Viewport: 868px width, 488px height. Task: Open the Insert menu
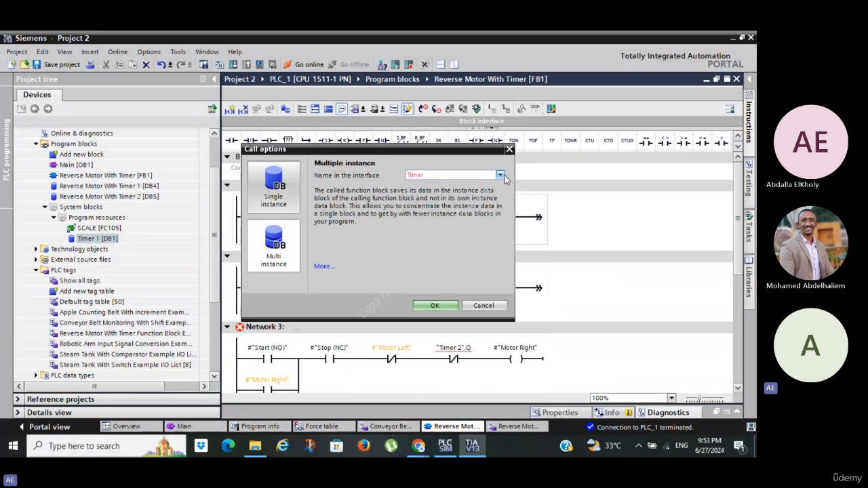(90, 52)
